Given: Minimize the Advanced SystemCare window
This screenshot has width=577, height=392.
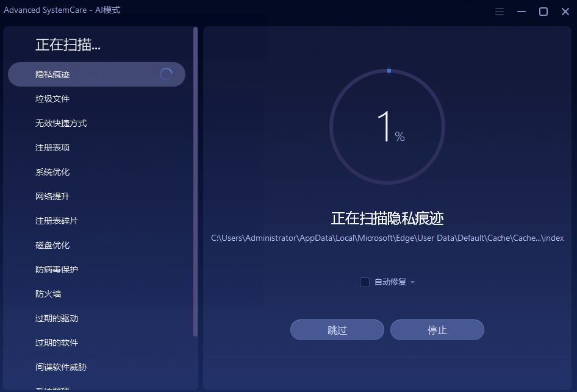Looking at the screenshot, I should tap(521, 12).
